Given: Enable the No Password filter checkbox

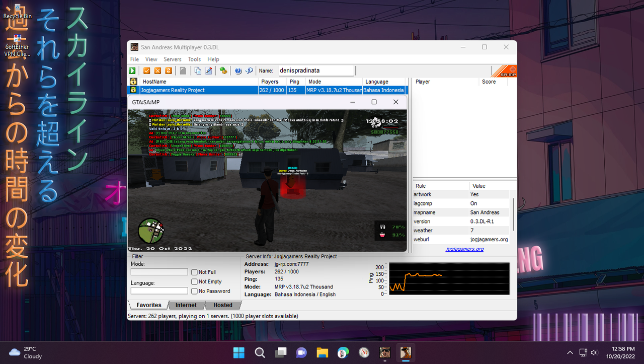Looking at the screenshot, I should point(194,291).
